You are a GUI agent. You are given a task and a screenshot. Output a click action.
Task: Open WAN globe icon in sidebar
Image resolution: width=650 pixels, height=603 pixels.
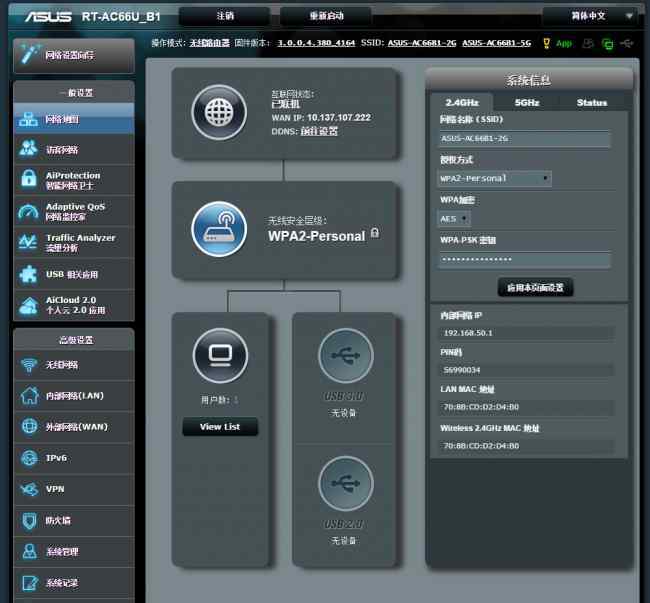pos(29,426)
